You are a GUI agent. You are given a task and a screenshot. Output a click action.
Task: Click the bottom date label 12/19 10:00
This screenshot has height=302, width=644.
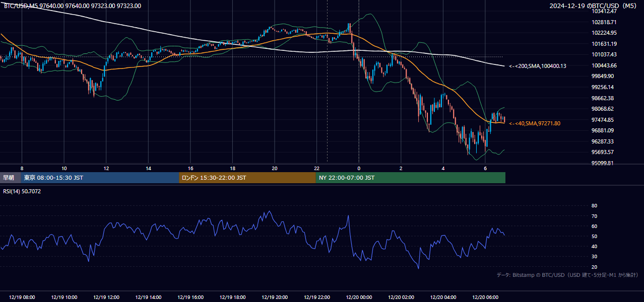point(64,297)
